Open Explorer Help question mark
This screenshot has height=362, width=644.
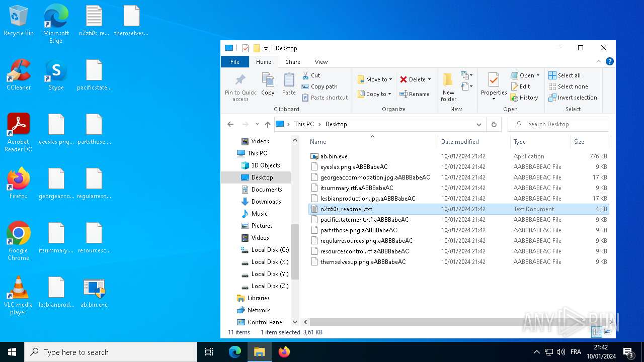click(x=609, y=61)
